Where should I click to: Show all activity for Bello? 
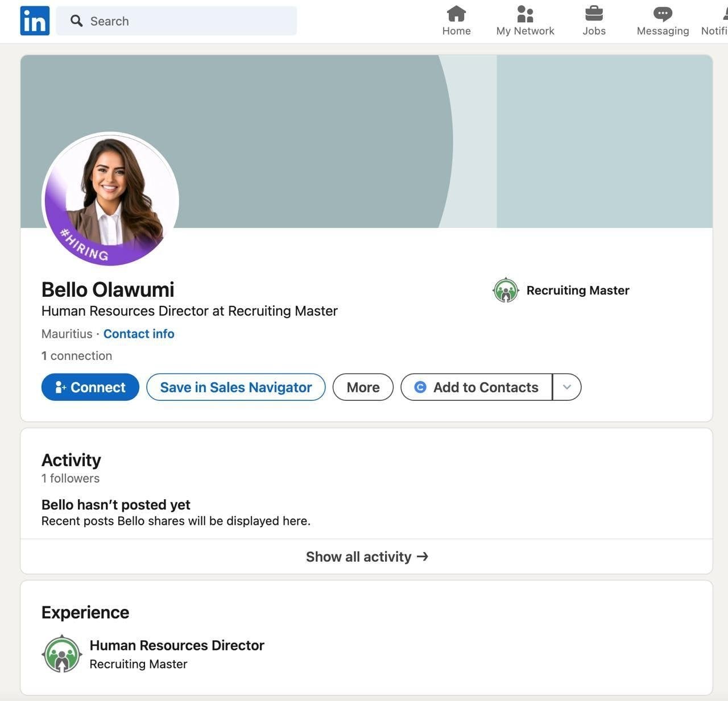click(x=366, y=557)
